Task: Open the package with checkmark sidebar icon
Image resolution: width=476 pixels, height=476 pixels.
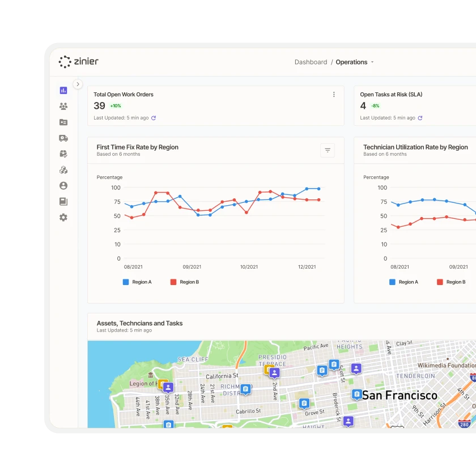Action: pyautogui.click(x=63, y=154)
